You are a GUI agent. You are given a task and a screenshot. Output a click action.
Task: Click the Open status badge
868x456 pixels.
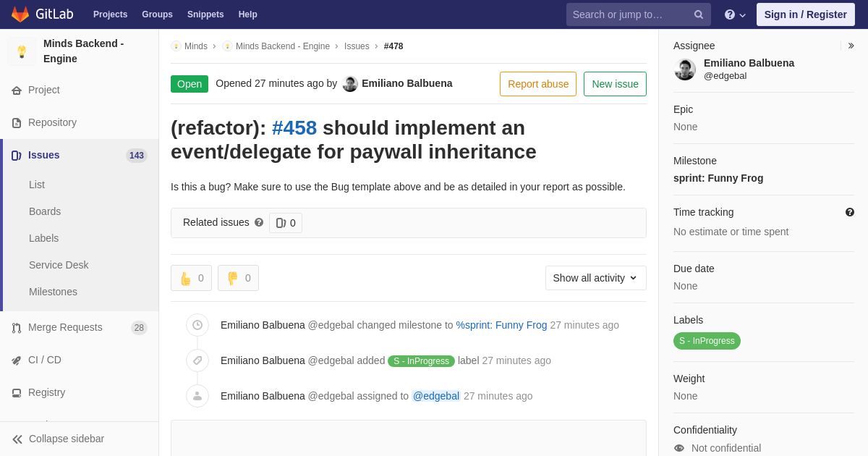point(190,84)
